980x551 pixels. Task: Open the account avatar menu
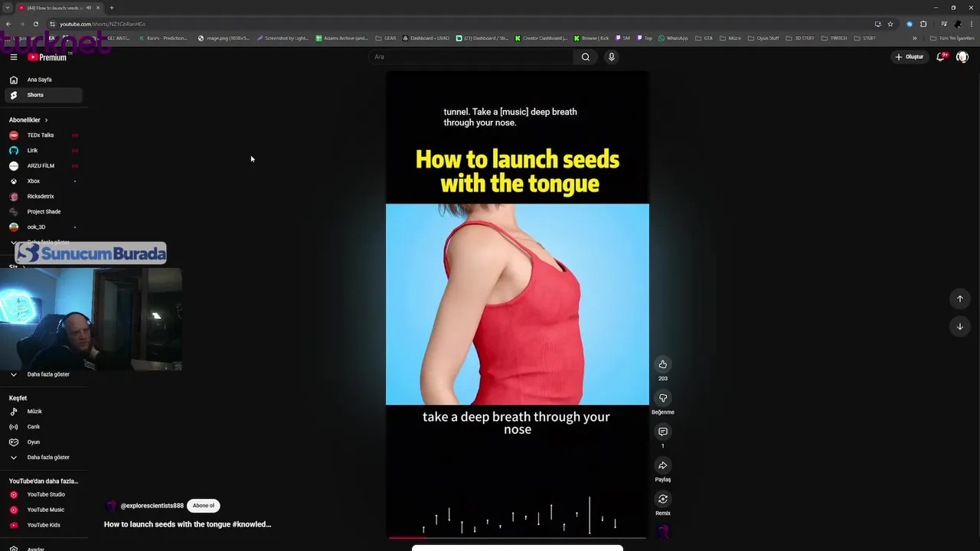(x=962, y=57)
